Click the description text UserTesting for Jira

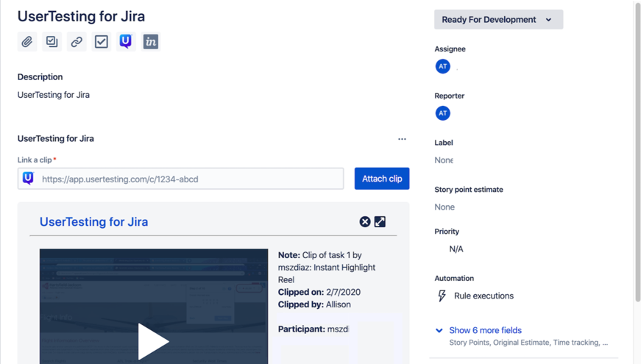[54, 95]
